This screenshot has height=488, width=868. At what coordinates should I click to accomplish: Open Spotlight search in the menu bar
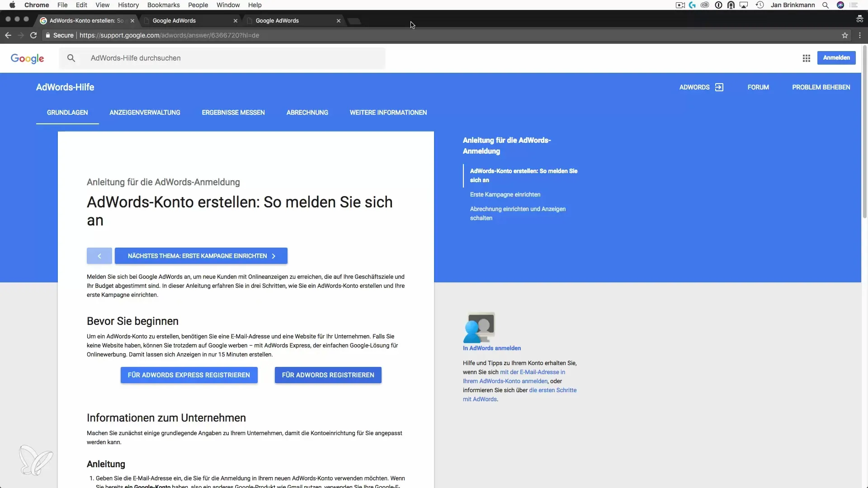click(x=826, y=5)
